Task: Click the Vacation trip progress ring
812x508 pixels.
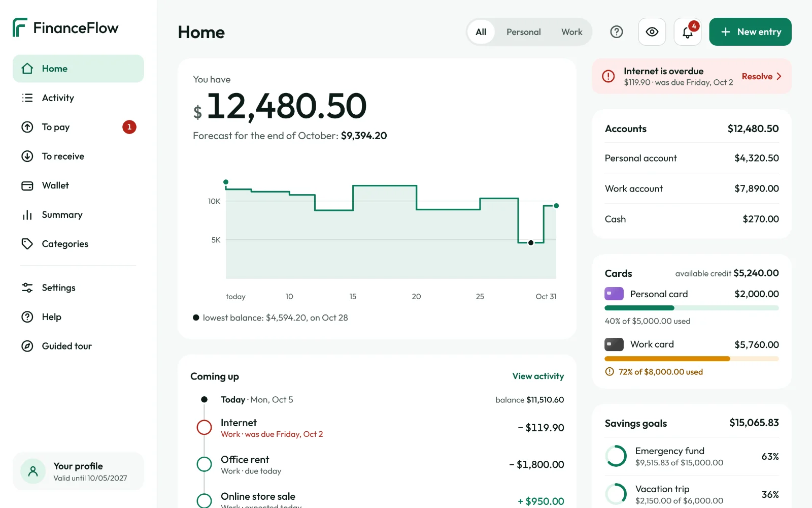Action: pos(616,494)
